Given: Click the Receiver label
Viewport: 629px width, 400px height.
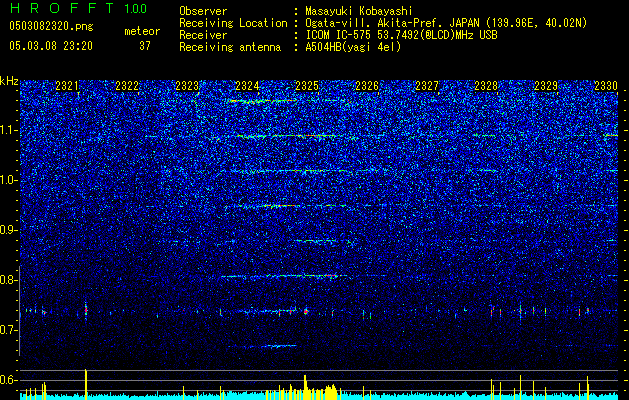Looking at the screenshot, I should coord(203,35).
